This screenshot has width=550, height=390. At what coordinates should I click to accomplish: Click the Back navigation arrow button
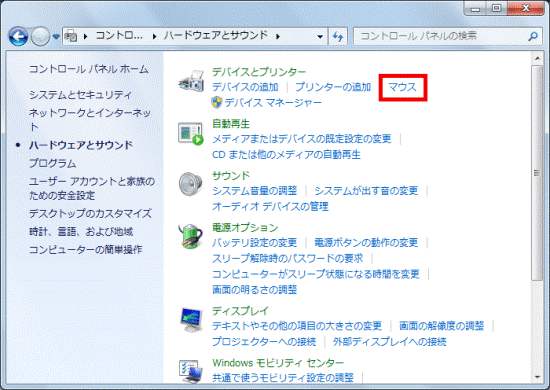[18, 36]
